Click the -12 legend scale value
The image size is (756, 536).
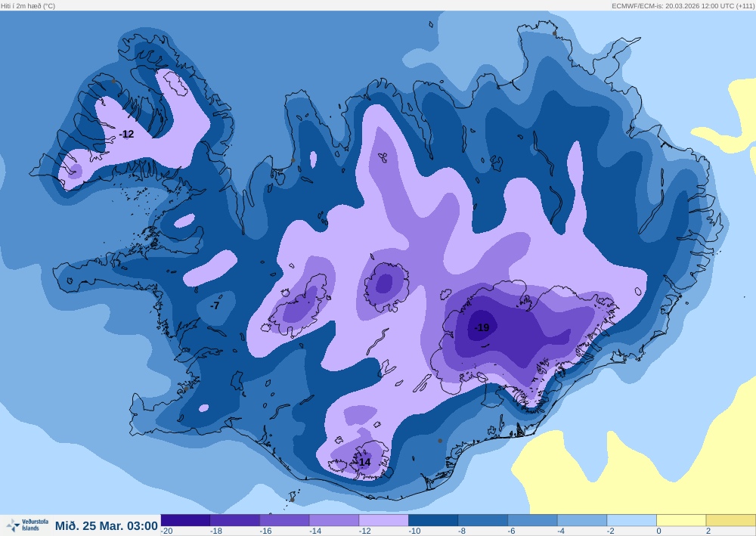point(365,531)
